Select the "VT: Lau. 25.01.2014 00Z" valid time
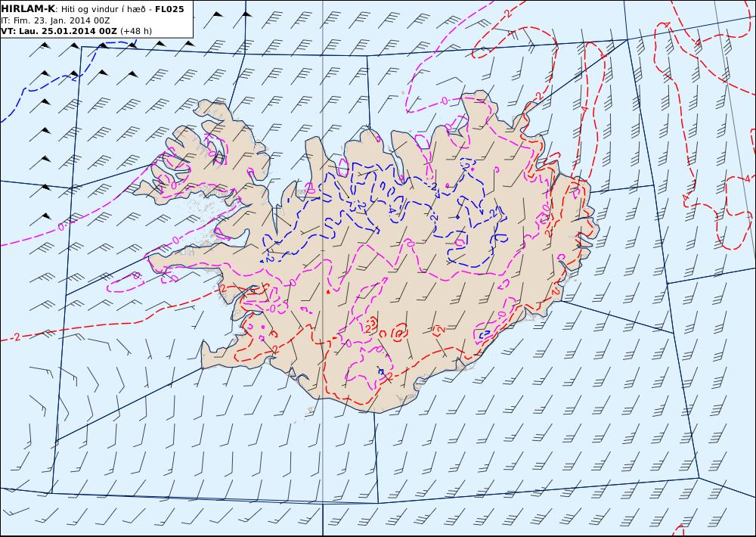Screen dimensions: 756x537 (x=59, y=31)
